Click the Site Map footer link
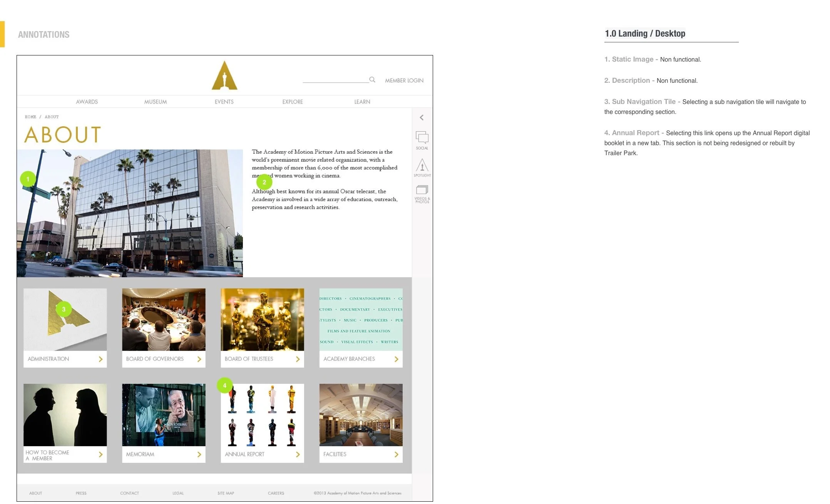 226,493
